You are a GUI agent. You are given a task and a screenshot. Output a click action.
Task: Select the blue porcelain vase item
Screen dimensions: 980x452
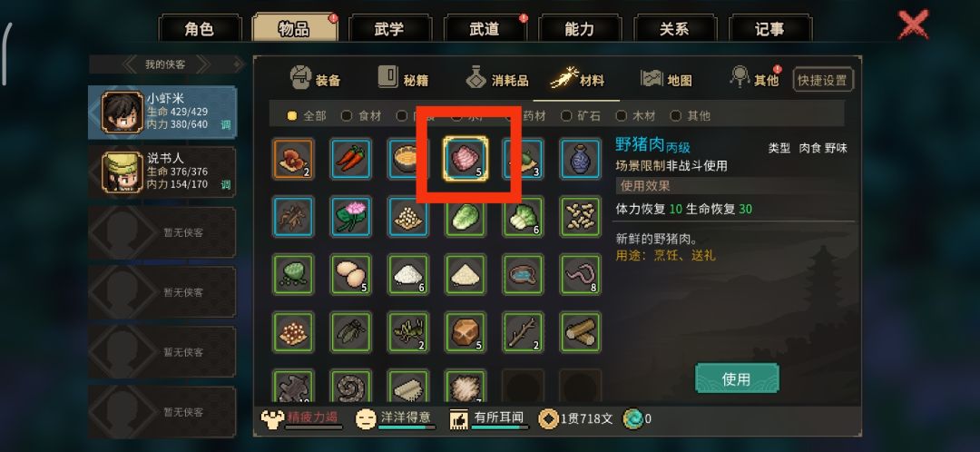coord(580,159)
